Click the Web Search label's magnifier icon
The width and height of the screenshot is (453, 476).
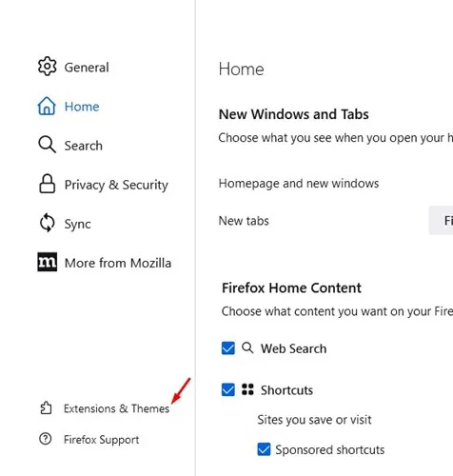click(x=247, y=347)
